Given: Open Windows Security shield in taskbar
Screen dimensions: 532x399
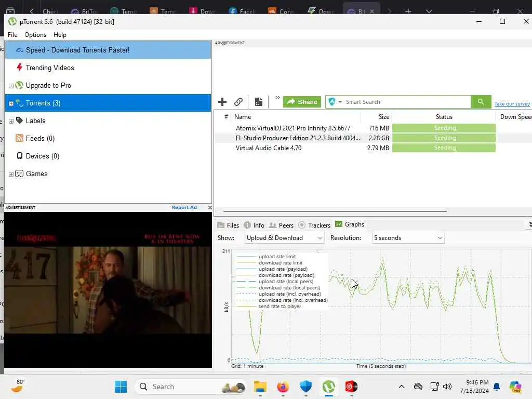Looking at the screenshot, I should pyautogui.click(x=305, y=387).
